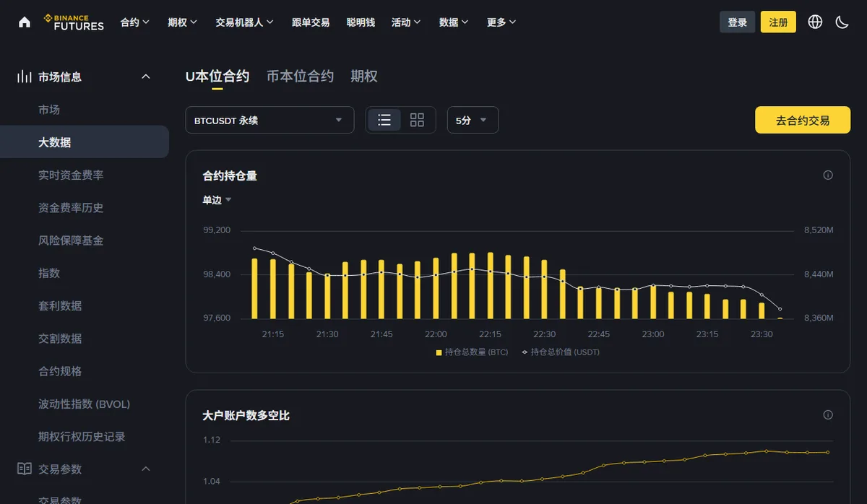Open 指数 in the sidebar
Screen dimensions: 867x504
point(49,273)
